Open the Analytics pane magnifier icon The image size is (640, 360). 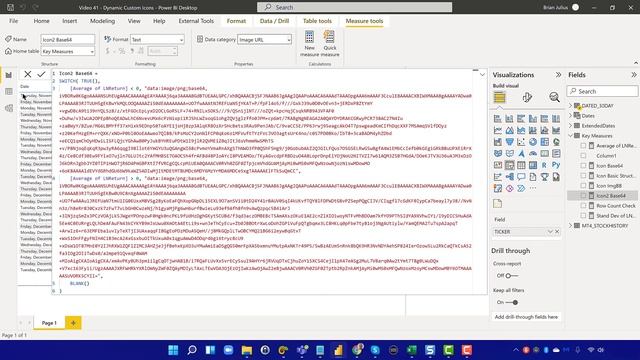(x=554, y=97)
